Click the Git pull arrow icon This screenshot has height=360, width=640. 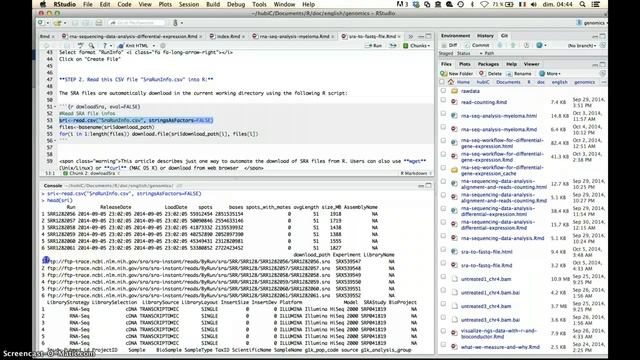[500, 45]
